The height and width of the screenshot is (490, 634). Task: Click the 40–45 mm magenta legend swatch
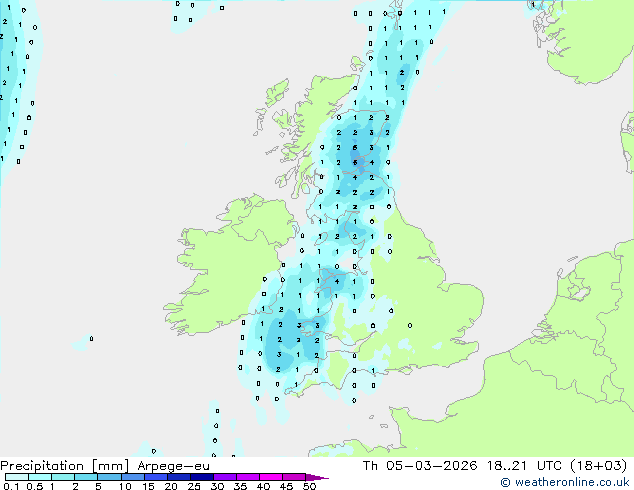click(271, 477)
